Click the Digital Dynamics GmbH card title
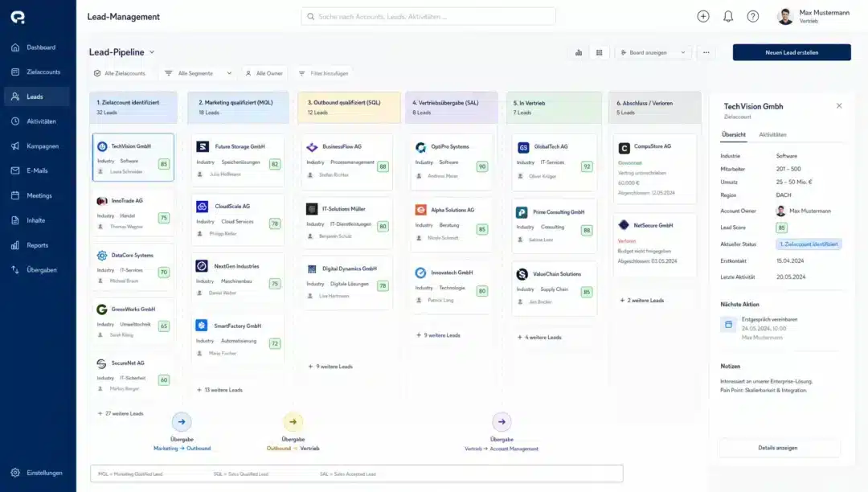This screenshot has height=492, width=868. tap(350, 269)
